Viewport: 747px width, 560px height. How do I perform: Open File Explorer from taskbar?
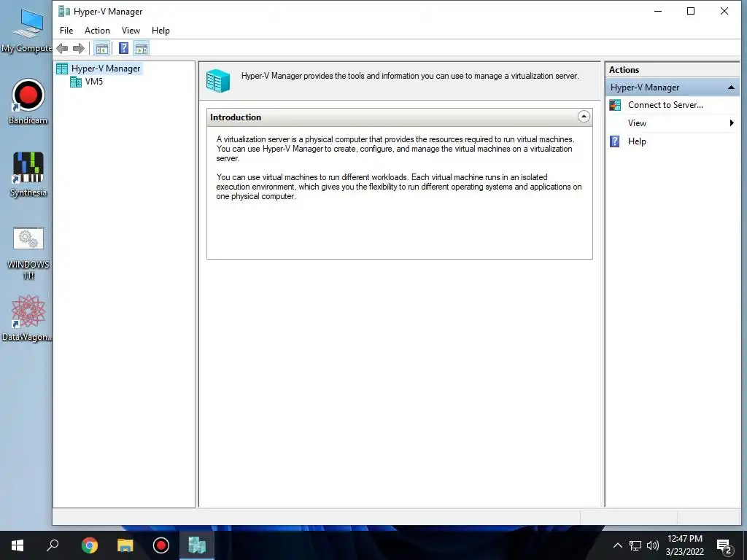coord(125,545)
